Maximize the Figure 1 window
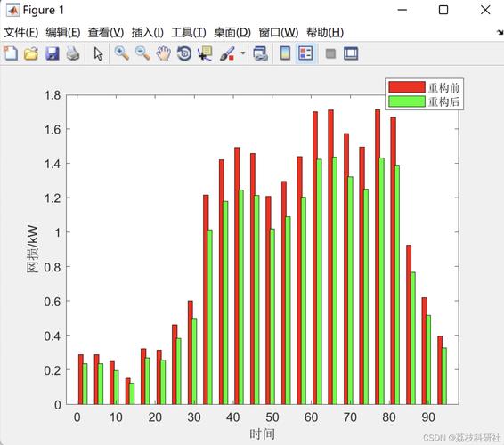The height and width of the screenshot is (445, 504). tap(443, 10)
